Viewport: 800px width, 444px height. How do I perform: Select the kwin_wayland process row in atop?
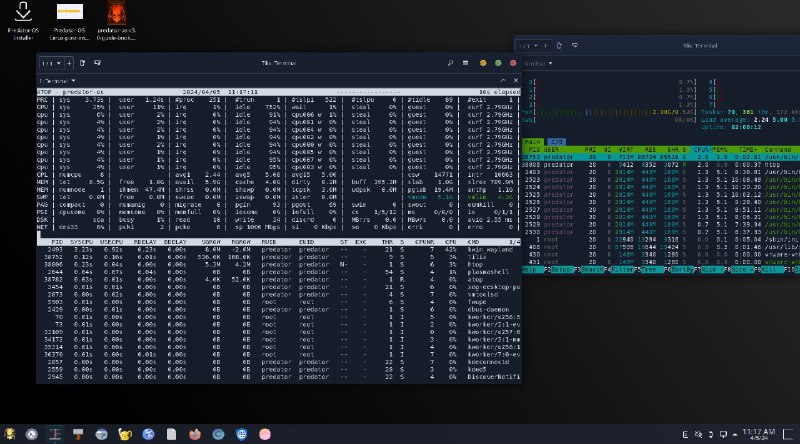click(x=279, y=250)
